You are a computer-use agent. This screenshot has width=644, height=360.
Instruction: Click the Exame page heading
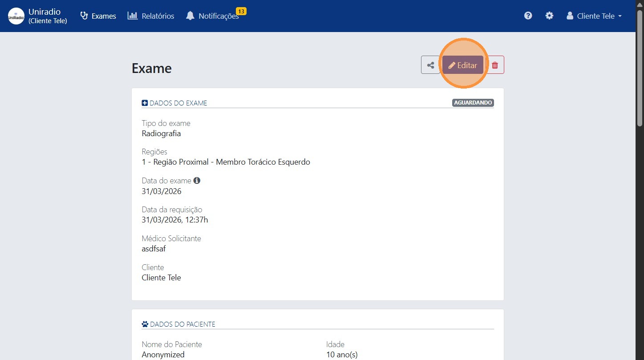(152, 69)
